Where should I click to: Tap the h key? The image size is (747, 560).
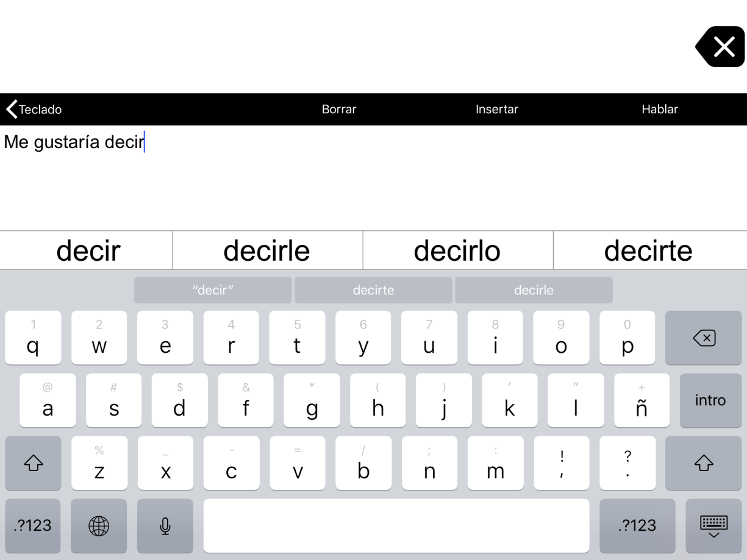click(377, 400)
